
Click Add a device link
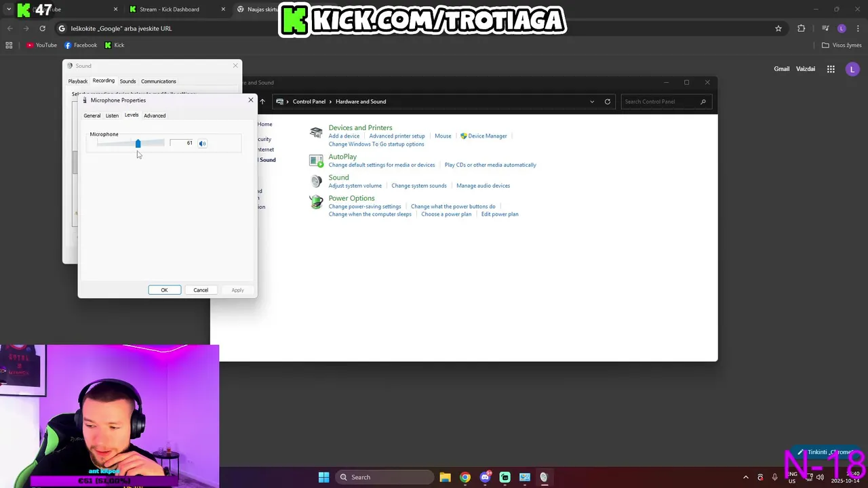pos(344,136)
